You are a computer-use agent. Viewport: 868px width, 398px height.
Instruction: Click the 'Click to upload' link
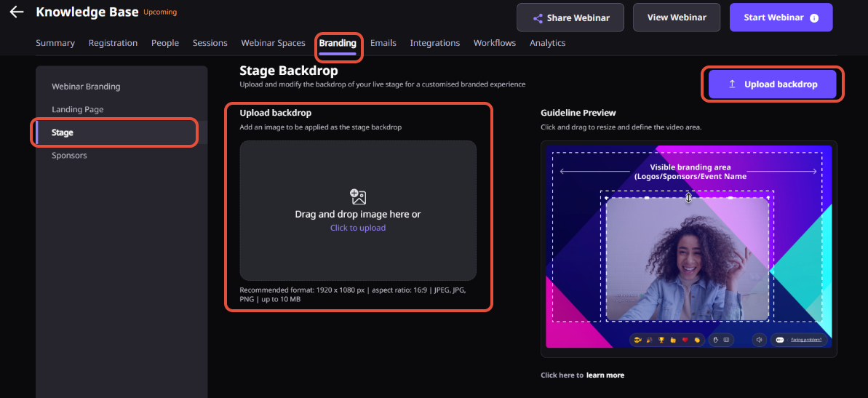click(358, 228)
